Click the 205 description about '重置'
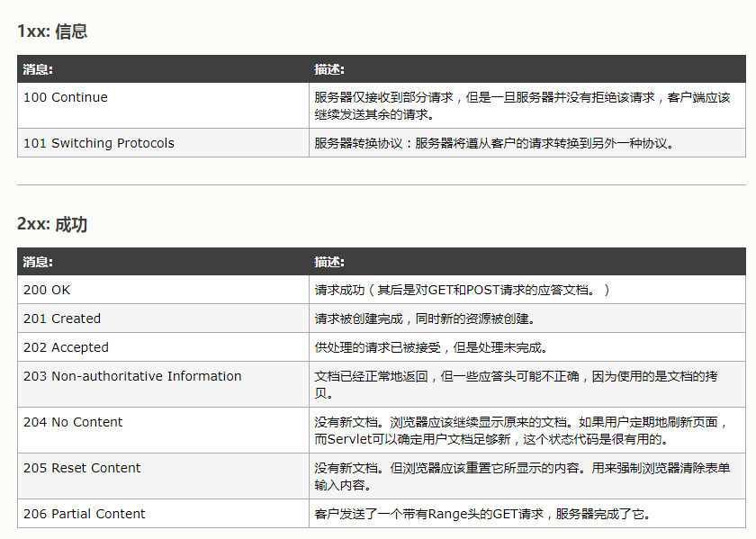This screenshot has height=539, width=756. click(x=527, y=476)
